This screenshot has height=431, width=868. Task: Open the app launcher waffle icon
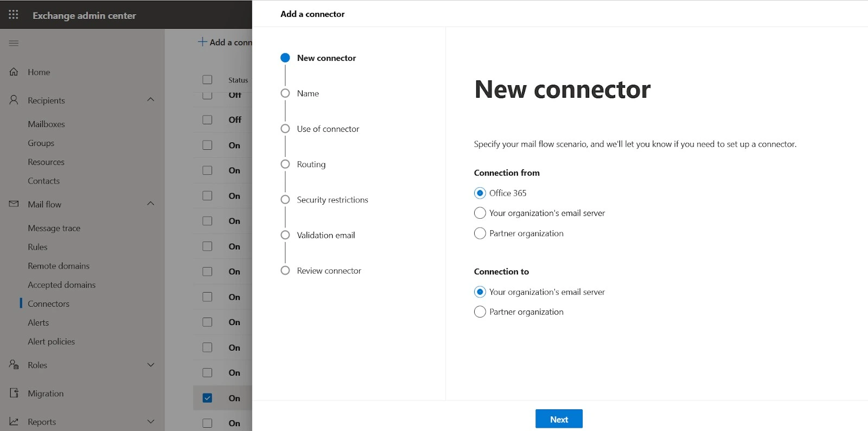[14, 15]
